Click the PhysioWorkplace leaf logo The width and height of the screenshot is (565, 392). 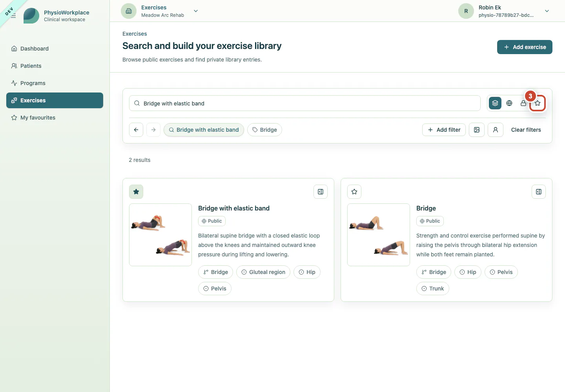31,16
